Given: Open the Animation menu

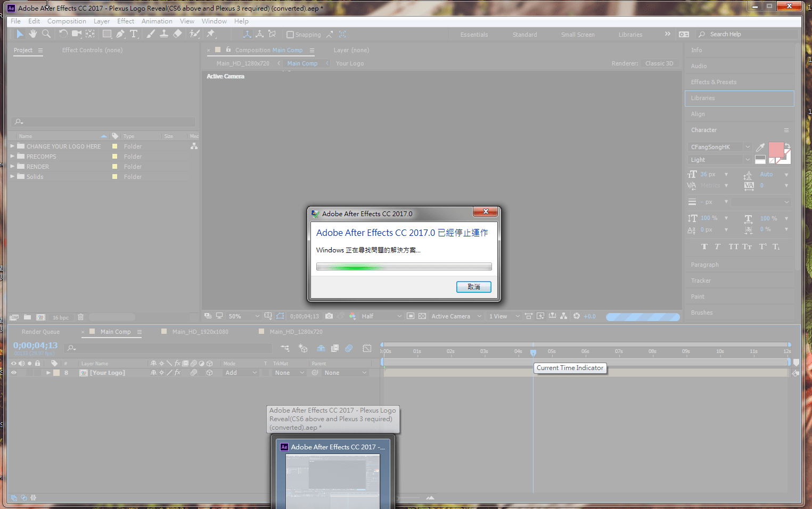Looking at the screenshot, I should click(157, 21).
